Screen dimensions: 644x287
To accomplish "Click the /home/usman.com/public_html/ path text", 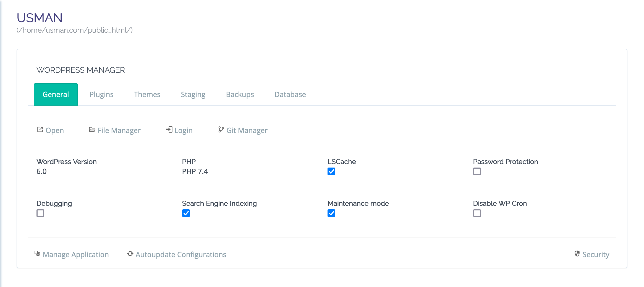I will click(x=75, y=30).
